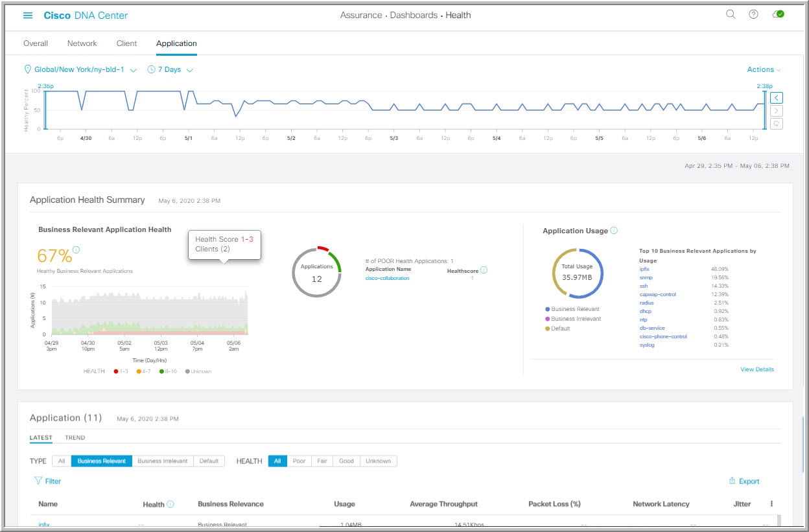The width and height of the screenshot is (809, 532).
Task: Click the search magnifier icon
Action: pos(731,14)
